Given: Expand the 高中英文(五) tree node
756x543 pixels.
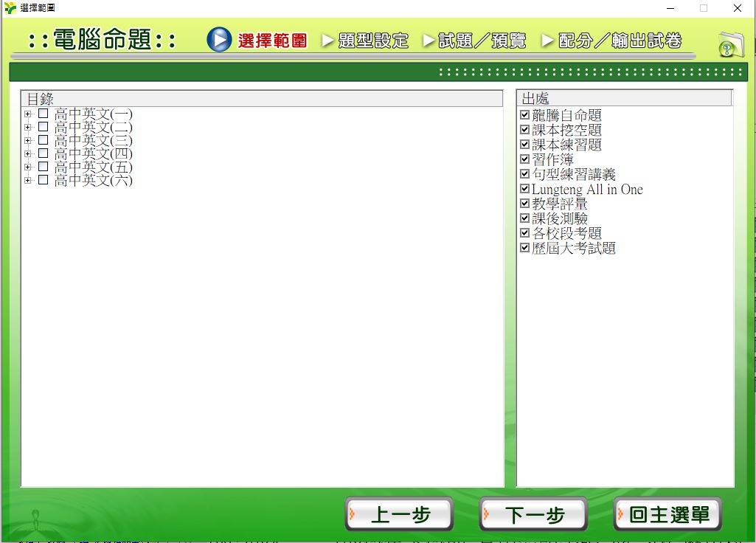Looking at the screenshot, I should click(x=28, y=167).
